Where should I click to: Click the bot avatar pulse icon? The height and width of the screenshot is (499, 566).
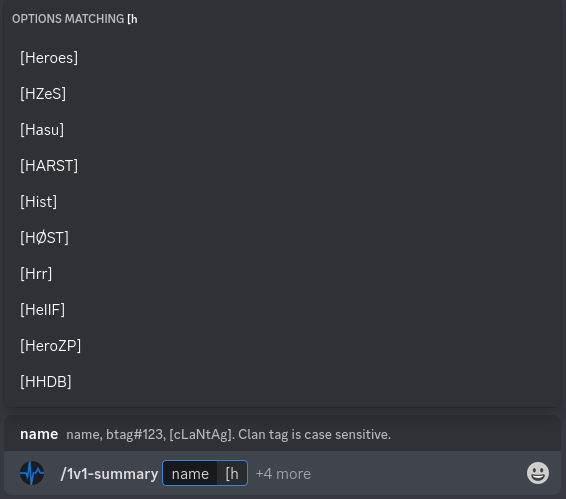point(32,473)
